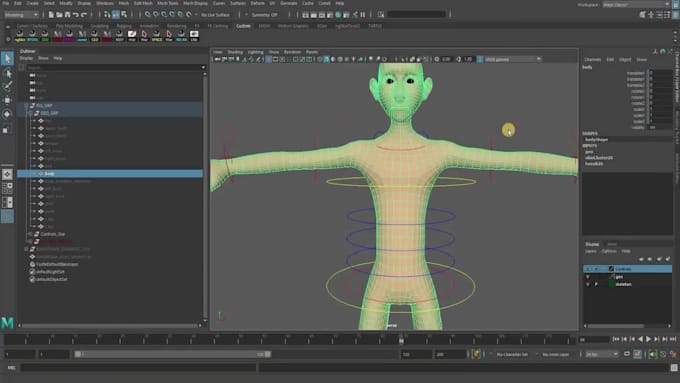Open shelf settings gear icon
The height and width of the screenshot is (383, 680).
click(x=8, y=39)
